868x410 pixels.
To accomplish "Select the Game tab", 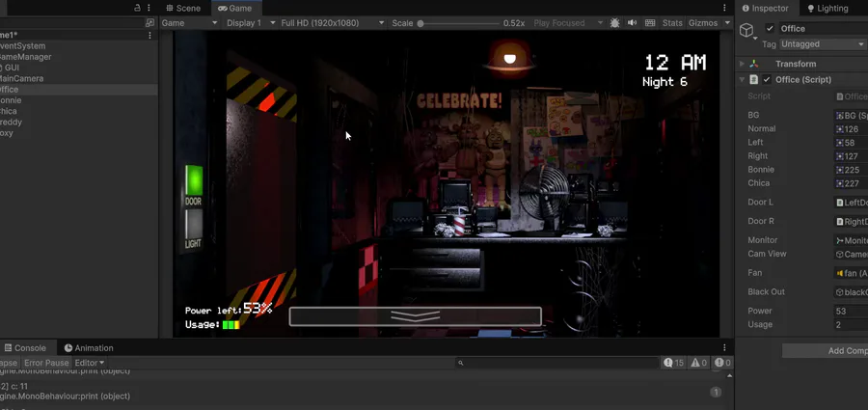I will (235, 8).
